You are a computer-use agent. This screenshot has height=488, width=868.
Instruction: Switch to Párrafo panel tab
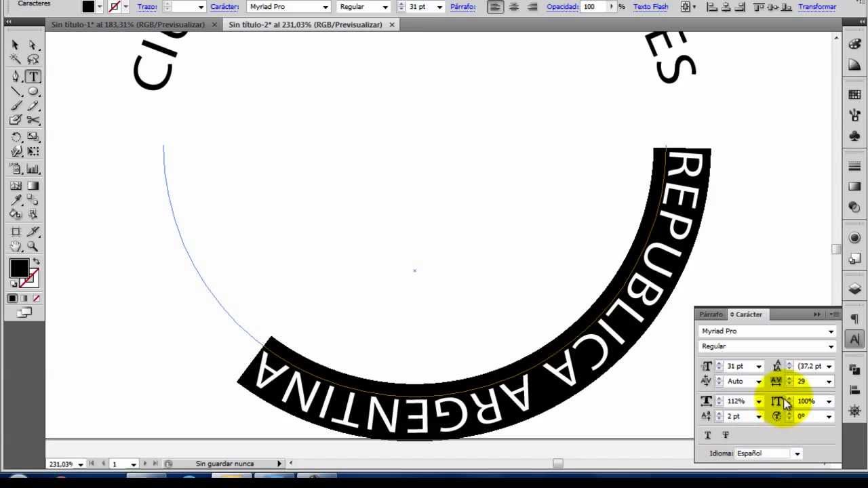(711, 314)
